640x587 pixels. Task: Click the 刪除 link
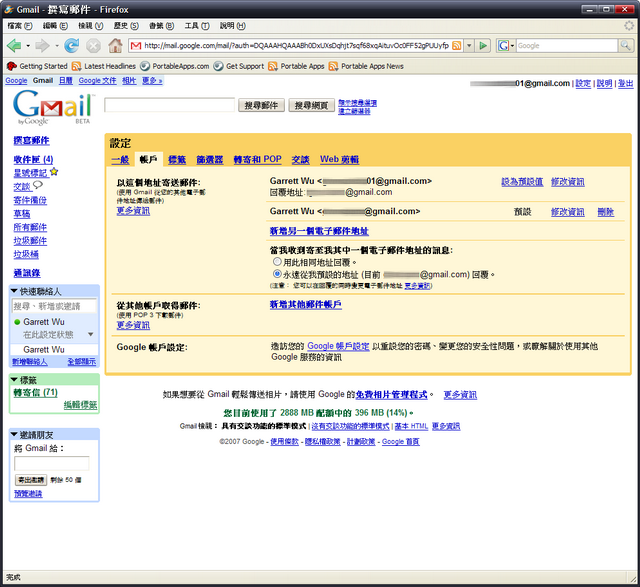tap(606, 212)
